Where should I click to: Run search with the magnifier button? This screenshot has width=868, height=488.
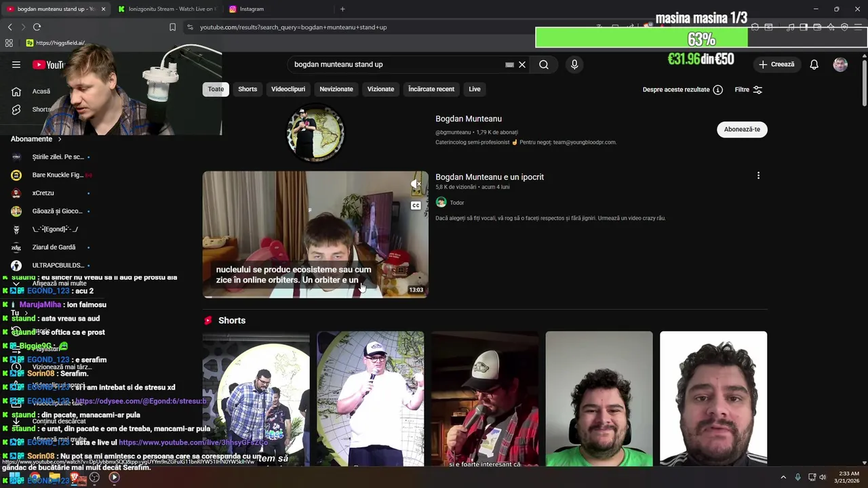[544, 64]
